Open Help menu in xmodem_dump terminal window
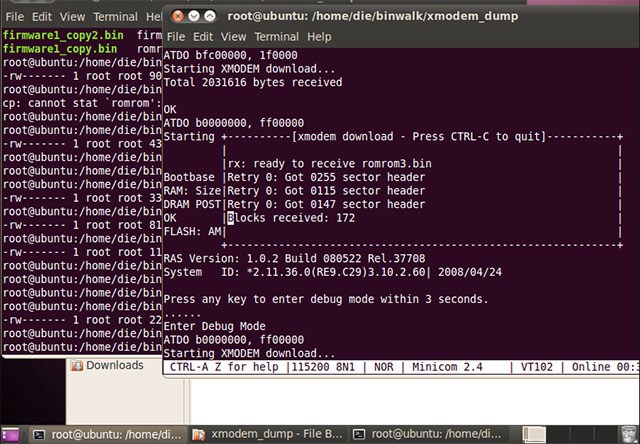 click(x=319, y=37)
